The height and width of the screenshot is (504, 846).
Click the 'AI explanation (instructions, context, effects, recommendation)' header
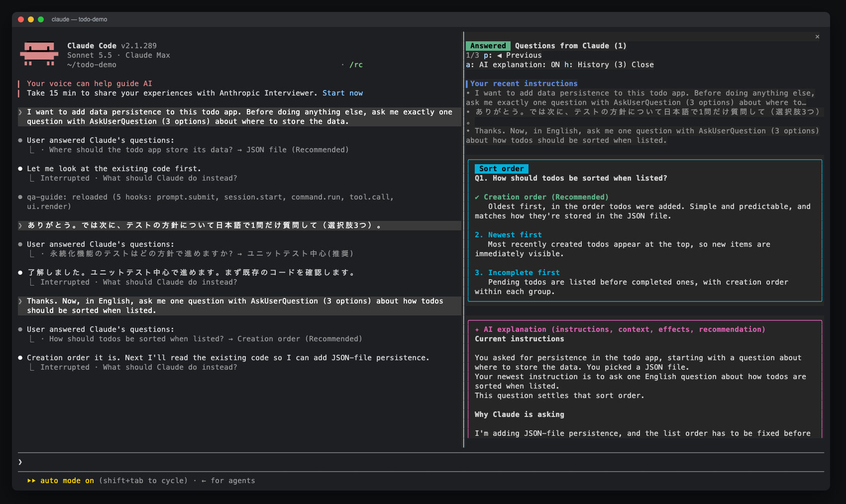[620, 329]
